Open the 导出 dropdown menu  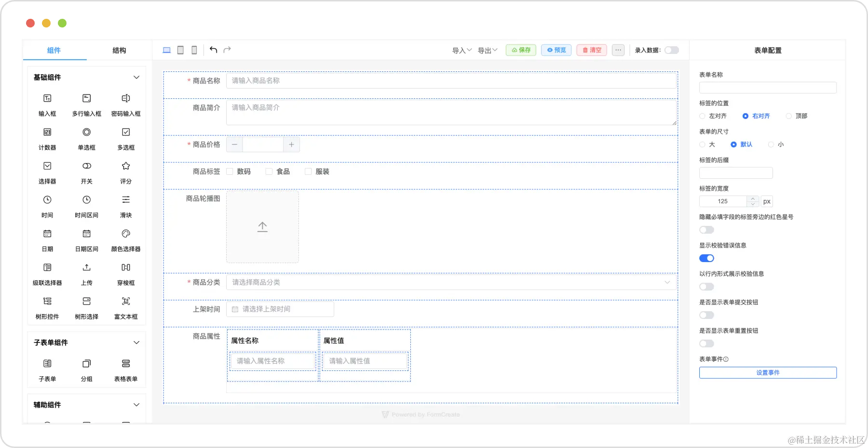click(x=488, y=50)
